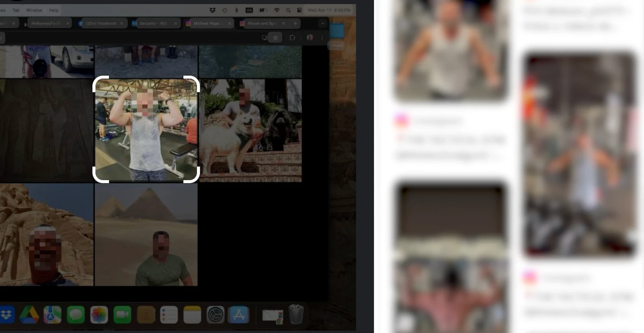
Task: Open the sandstone statue selfie photo
Action: click(x=47, y=235)
